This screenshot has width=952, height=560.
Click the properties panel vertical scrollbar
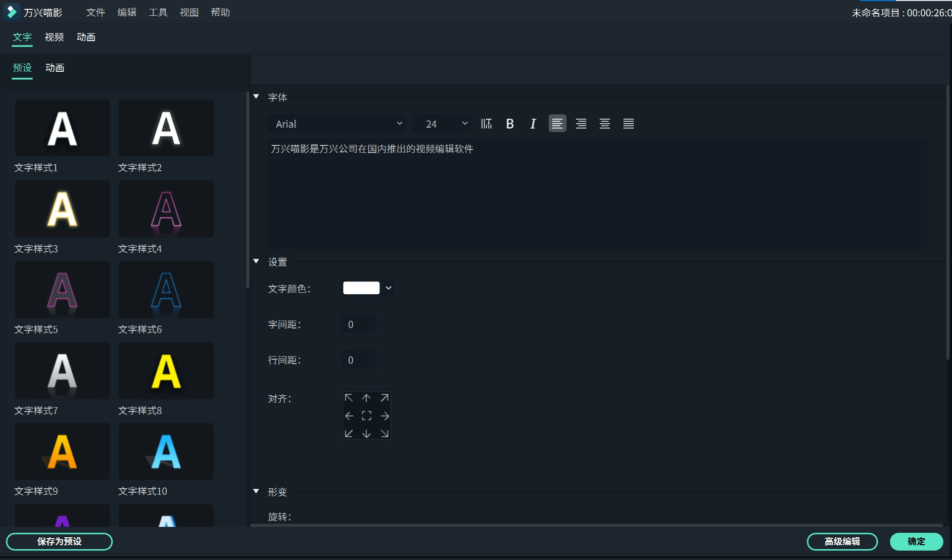(948, 223)
